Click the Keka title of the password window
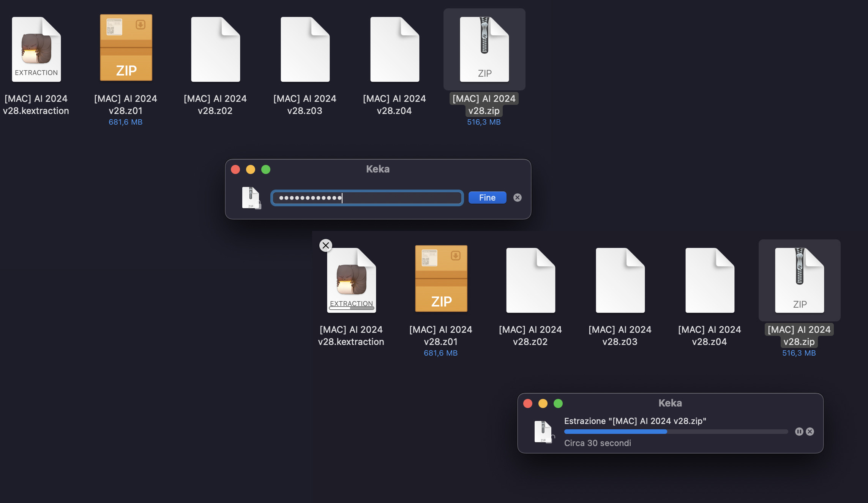Image resolution: width=868 pixels, height=503 pixels. 378,169
